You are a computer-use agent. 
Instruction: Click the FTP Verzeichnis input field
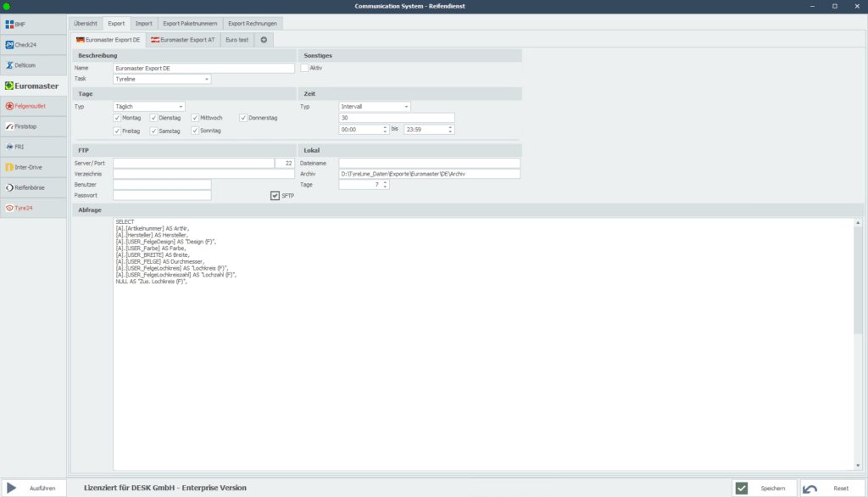[x=203, y=174]
